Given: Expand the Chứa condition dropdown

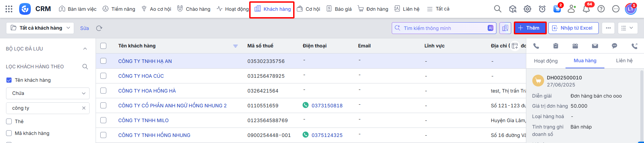Looking at the screenshot, I should tap(48, 93).
